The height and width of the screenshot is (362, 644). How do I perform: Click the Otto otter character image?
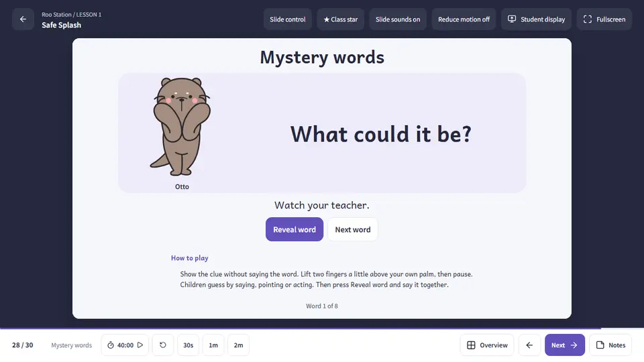click(180, 127)
